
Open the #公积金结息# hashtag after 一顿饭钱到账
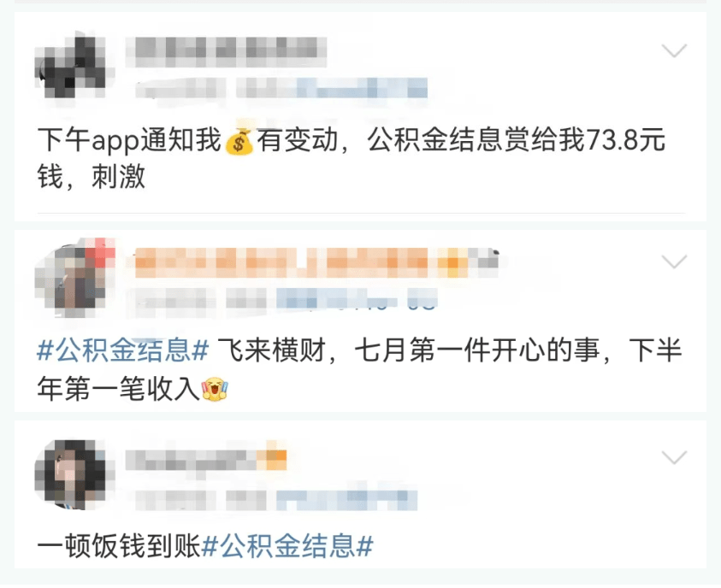[x=287, y=546]
